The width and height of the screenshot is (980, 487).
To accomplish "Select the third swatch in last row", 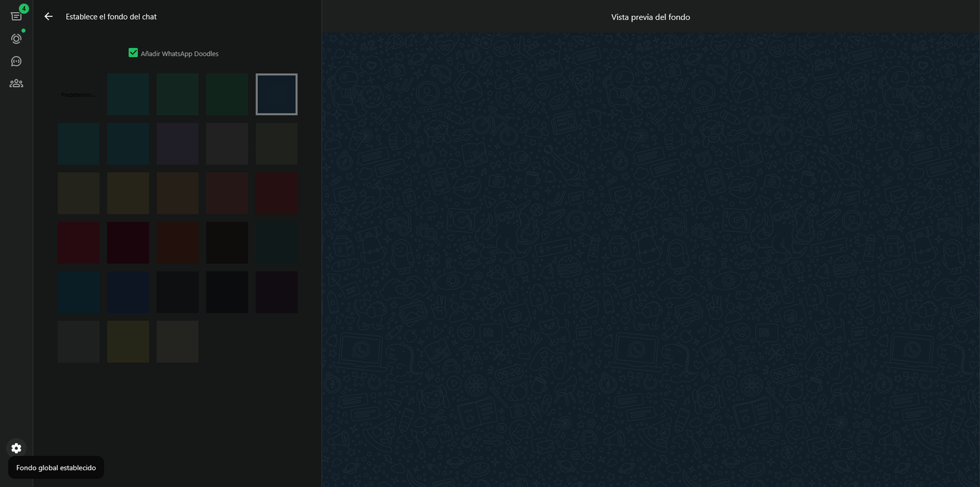I will coord(178,342).
